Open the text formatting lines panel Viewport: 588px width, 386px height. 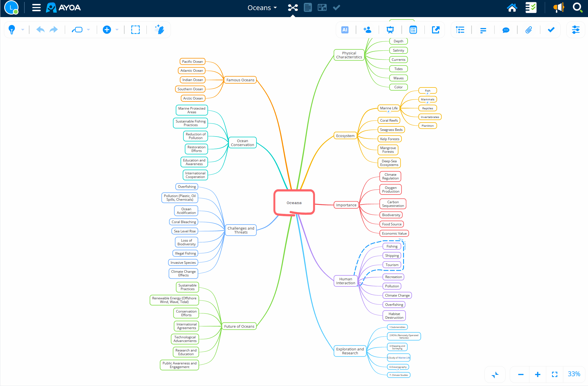[483, 30]
